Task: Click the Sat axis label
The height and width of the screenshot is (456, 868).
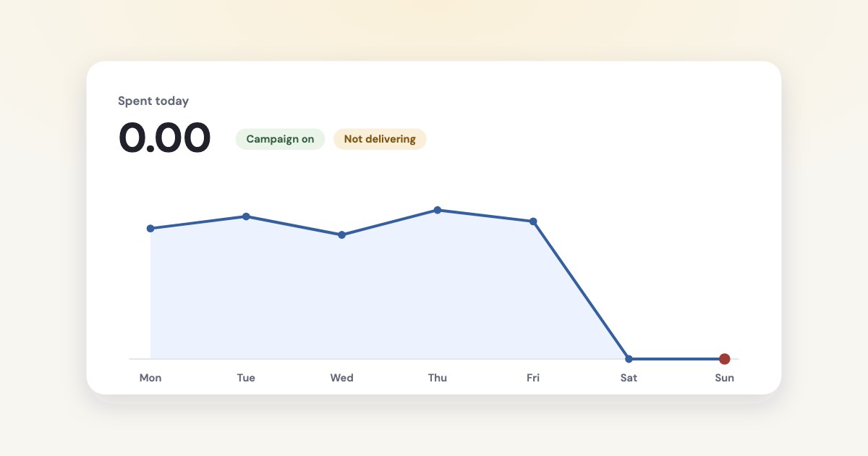Action: pos(629,378)
